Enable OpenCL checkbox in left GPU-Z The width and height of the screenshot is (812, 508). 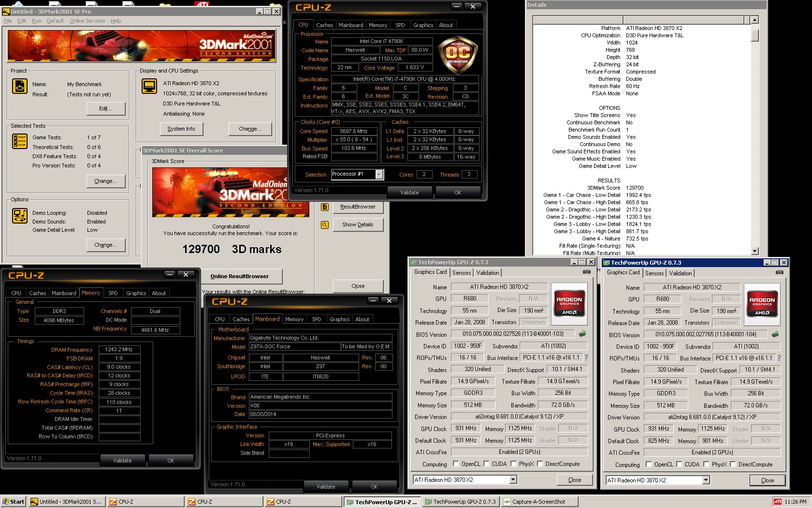[x=456, y=464]
